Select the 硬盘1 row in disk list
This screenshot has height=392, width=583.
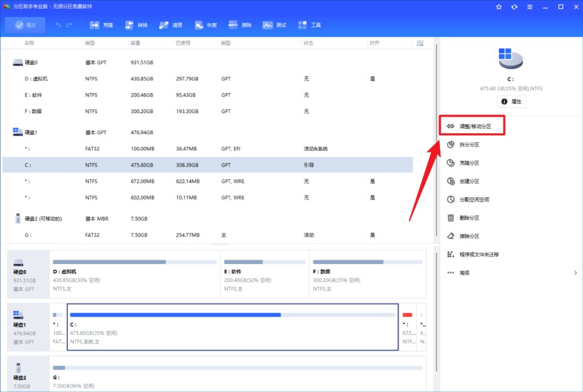[207, 132]
